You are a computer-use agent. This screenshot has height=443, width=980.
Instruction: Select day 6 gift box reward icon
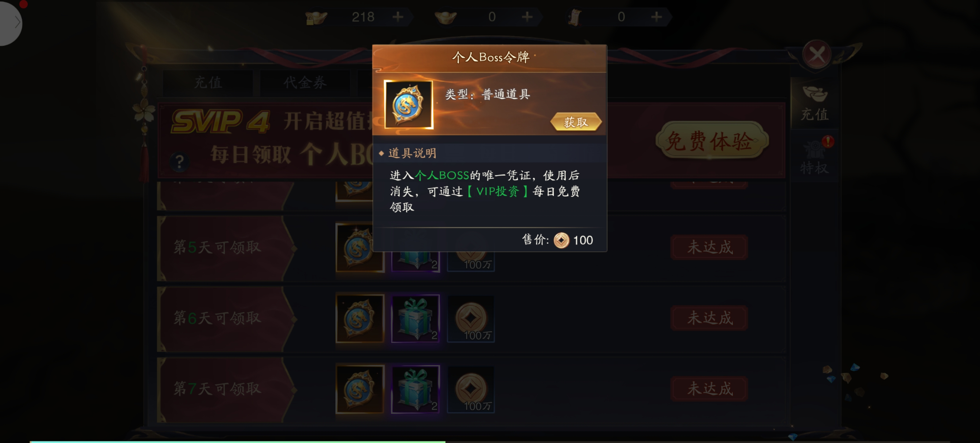pyautogui.click(x=415, y=318)
